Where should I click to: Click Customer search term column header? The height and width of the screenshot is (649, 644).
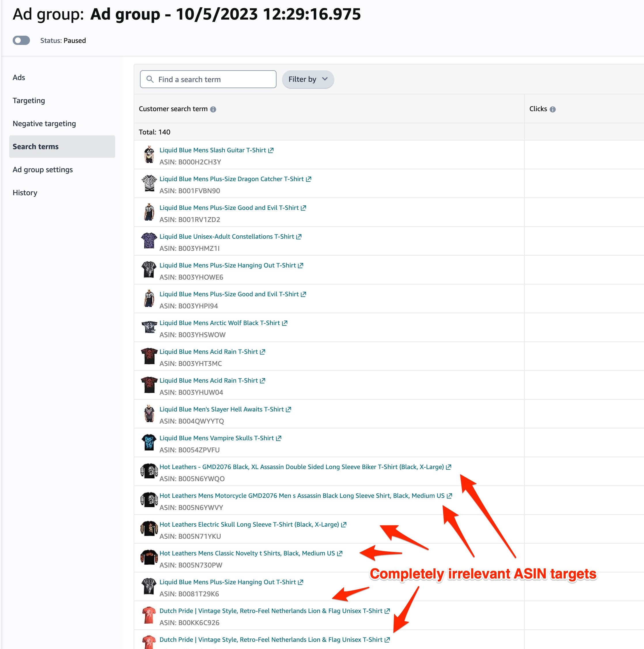point(173,109)
